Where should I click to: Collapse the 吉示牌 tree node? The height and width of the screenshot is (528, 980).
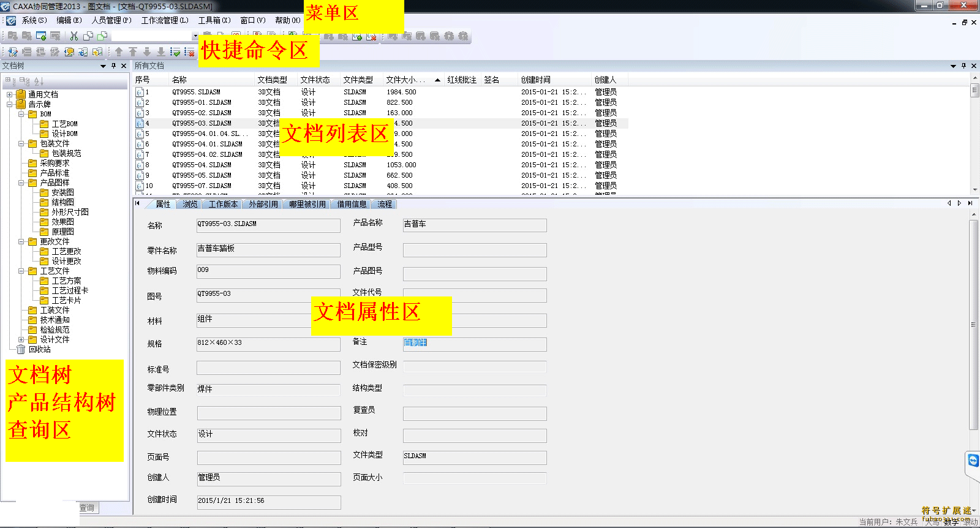9,104
